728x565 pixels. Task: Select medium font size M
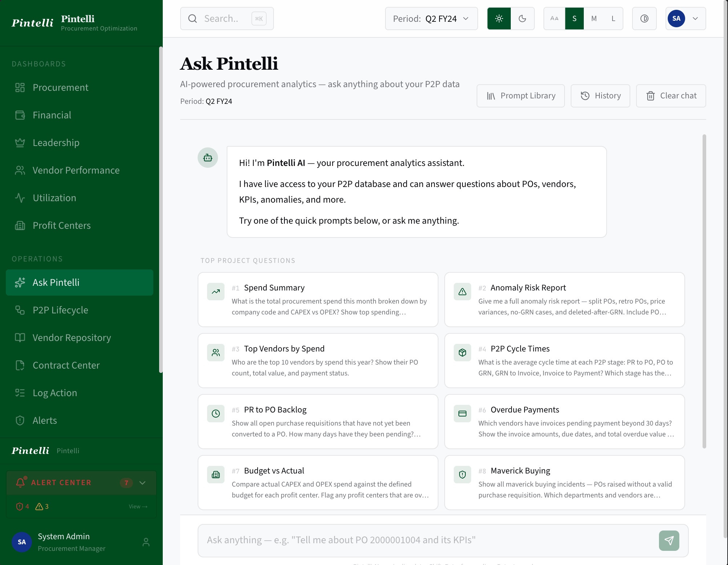coord(594,19)
